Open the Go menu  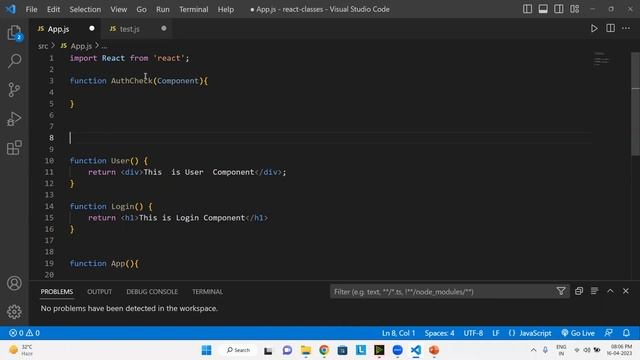(141, 9)
